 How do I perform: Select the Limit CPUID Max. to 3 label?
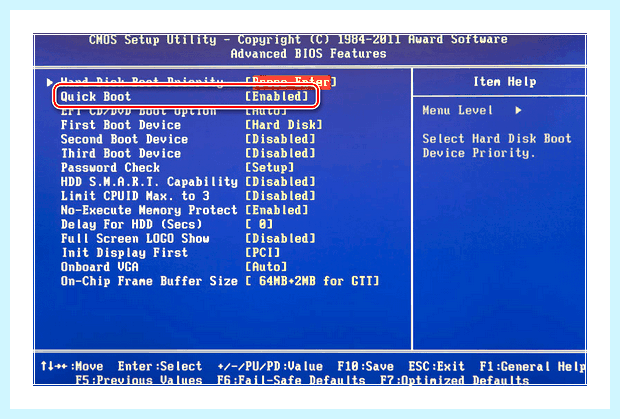135,196
